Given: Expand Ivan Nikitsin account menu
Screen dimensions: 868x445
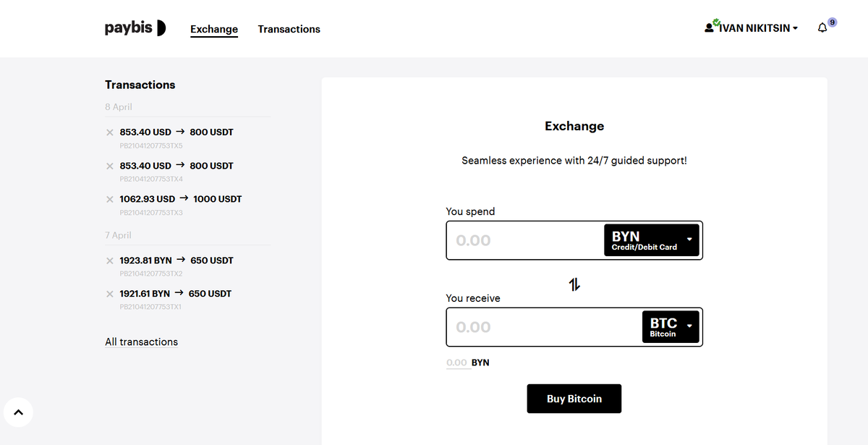Looking at the screenshot, I should 752,28.
